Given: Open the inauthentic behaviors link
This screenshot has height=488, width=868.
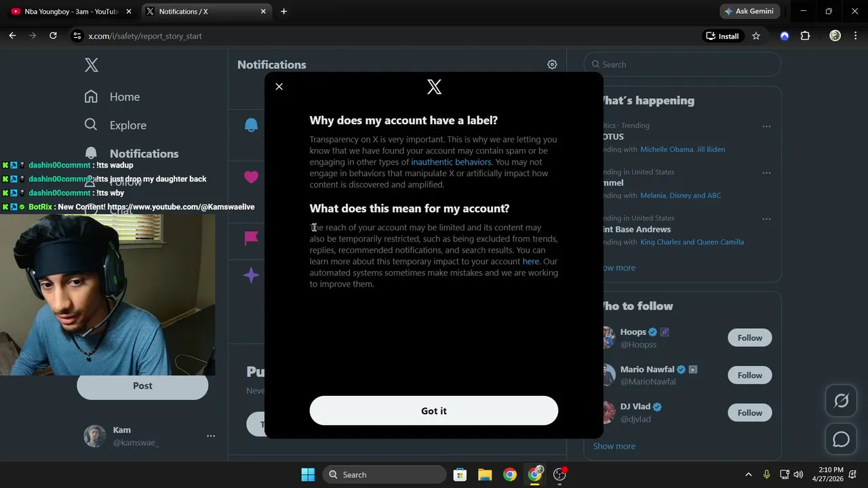Looking at the screenshot, I should point(451,162).
